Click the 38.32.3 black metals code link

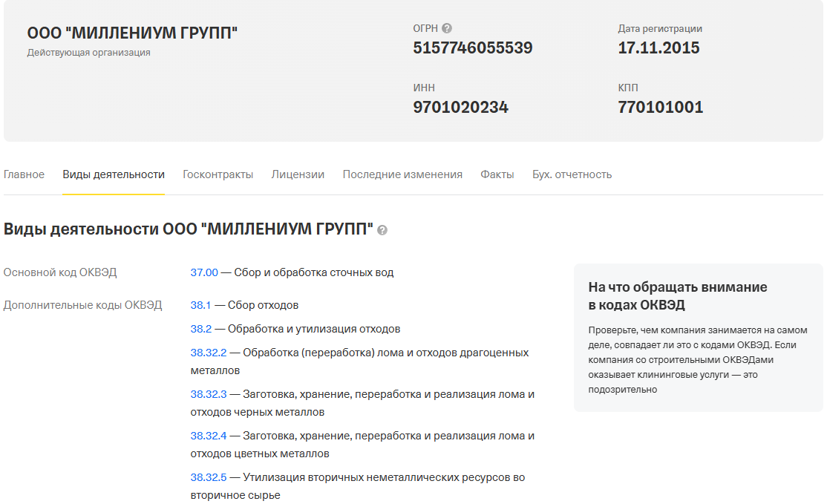pos(208,394)
